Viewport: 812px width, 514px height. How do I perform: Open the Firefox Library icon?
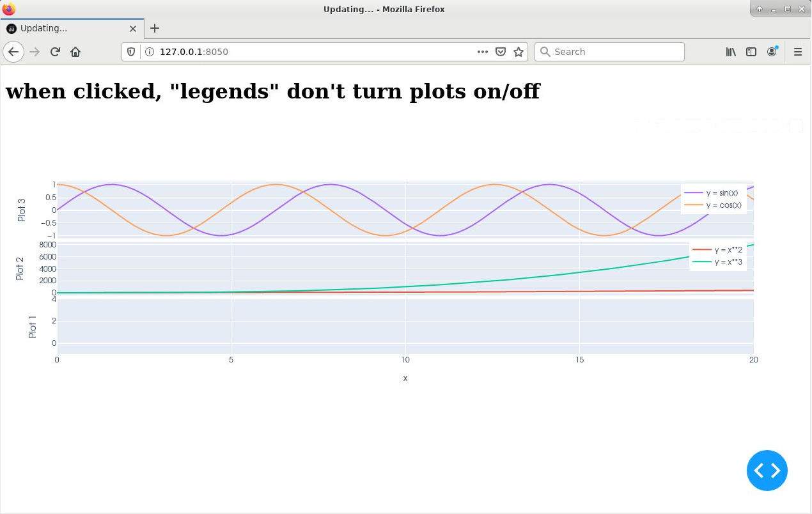click(x=730, y=52)
